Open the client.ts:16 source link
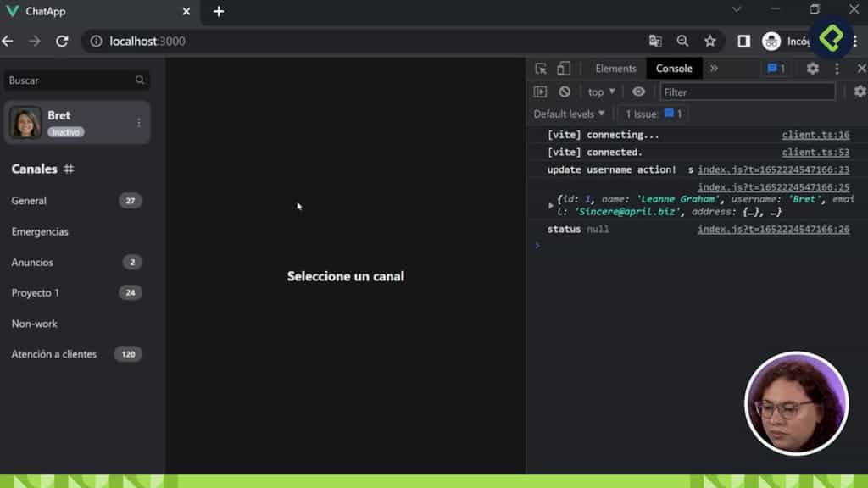The width and height of the screenshot is (868, 488). click(816, 134)
